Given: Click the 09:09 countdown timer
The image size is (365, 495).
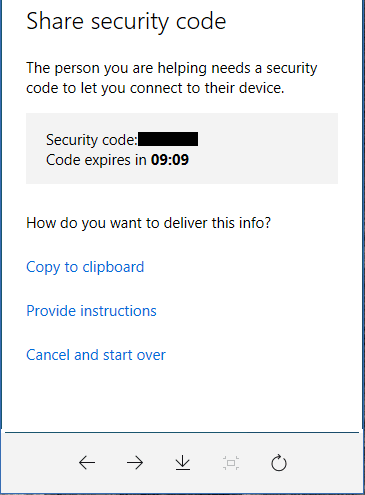Looking at the screenshot, I should click(x=170, y=160).
